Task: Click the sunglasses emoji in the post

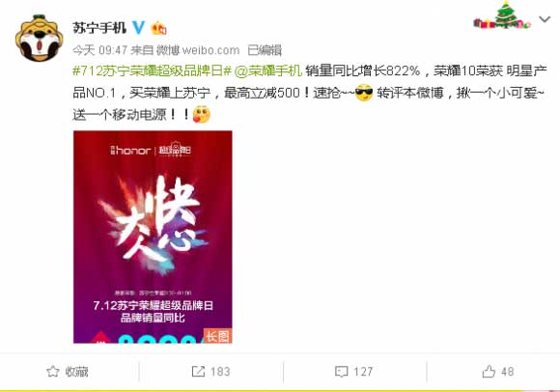Action: [364, 93]
